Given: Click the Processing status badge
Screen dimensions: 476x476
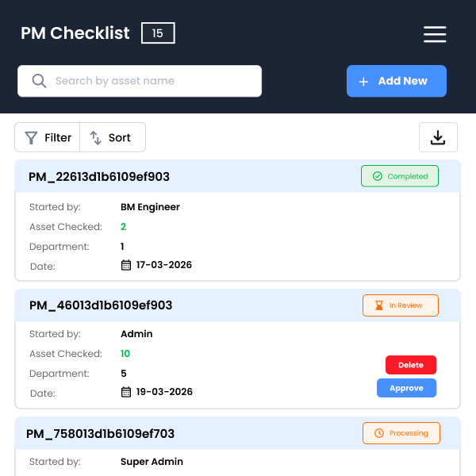Looking at the screenshot, I should click(401, 433).
